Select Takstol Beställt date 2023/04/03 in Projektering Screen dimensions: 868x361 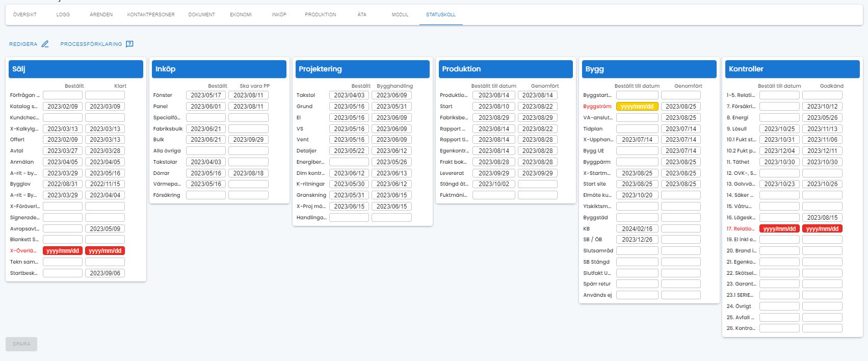coord(349,95)
